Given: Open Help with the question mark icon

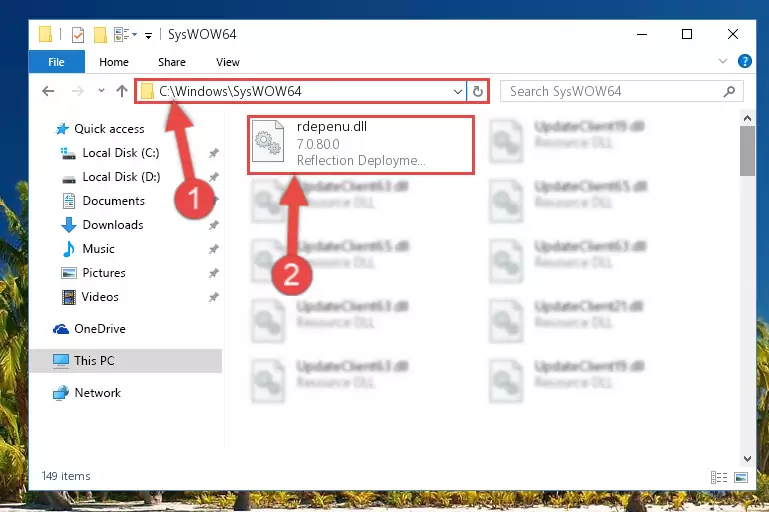Looking at the screenshot, I should click(744, 61).
